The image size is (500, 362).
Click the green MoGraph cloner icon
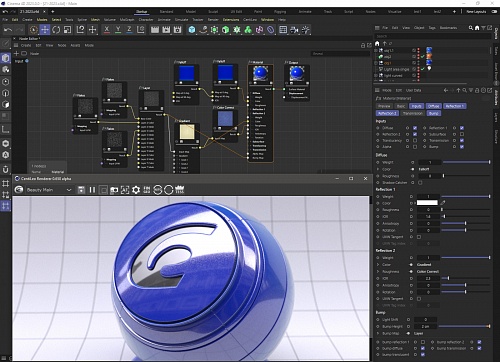(x=248, y=30)
